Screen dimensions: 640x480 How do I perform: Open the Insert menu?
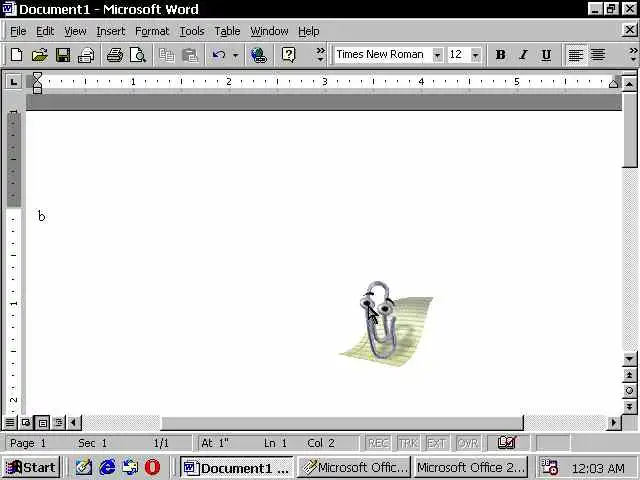pos(111,31)
